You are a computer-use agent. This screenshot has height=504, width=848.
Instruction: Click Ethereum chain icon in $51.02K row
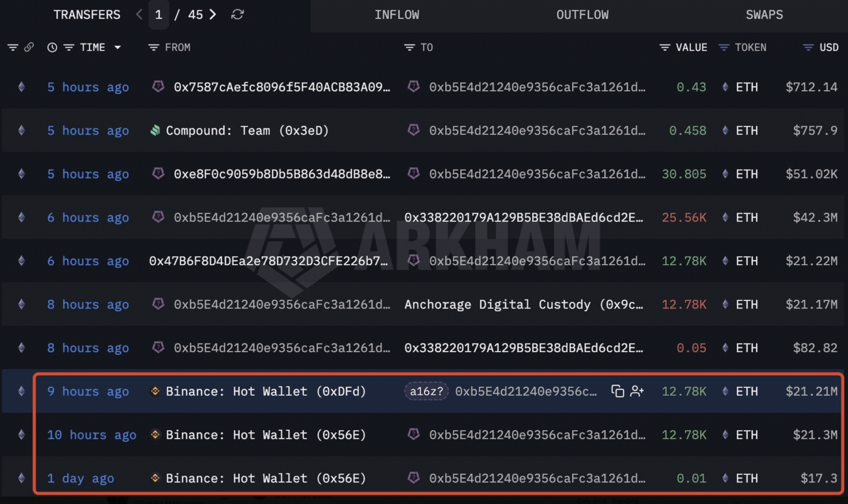point(22,174)
